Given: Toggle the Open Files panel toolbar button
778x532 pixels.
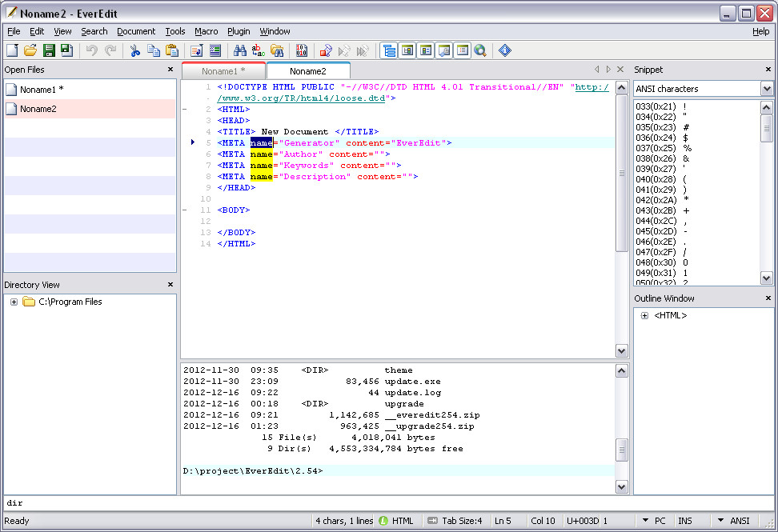Looking at the screenshot, I should (390, 51).
